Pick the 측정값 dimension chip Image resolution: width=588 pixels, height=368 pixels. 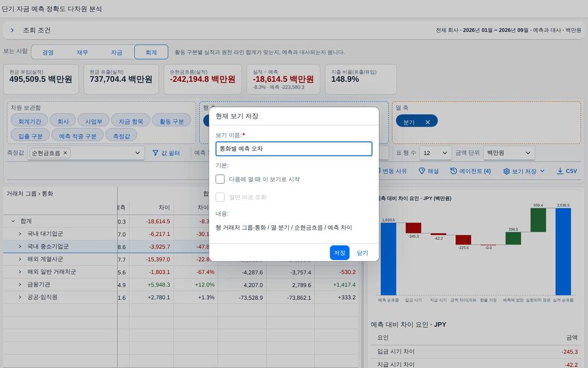pos(121,136)
